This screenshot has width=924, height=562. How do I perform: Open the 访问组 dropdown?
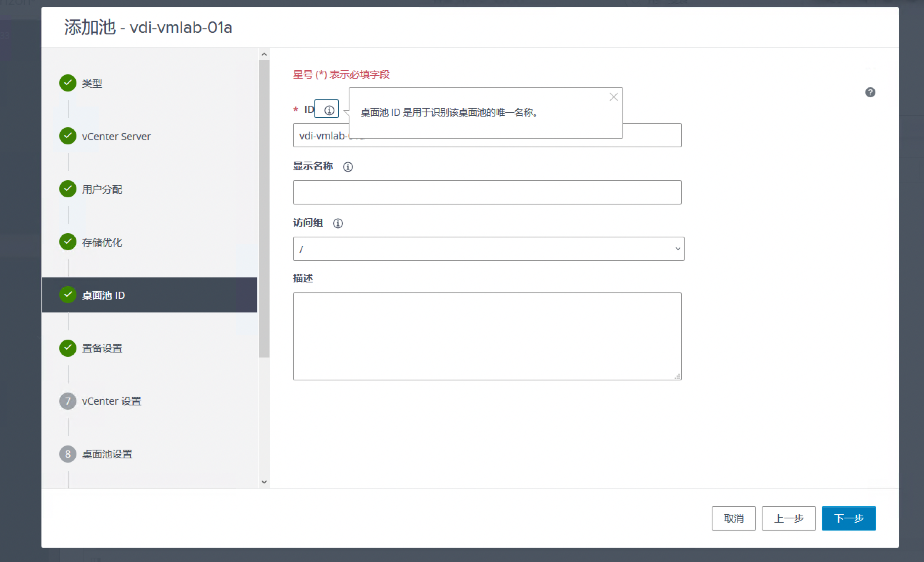click(x=488, y=249)
